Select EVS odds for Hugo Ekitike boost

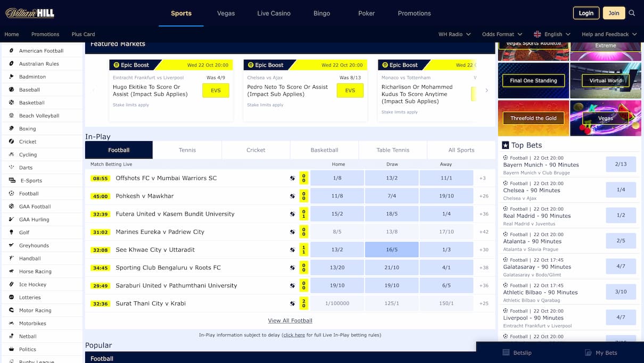[x=216, y=90]
